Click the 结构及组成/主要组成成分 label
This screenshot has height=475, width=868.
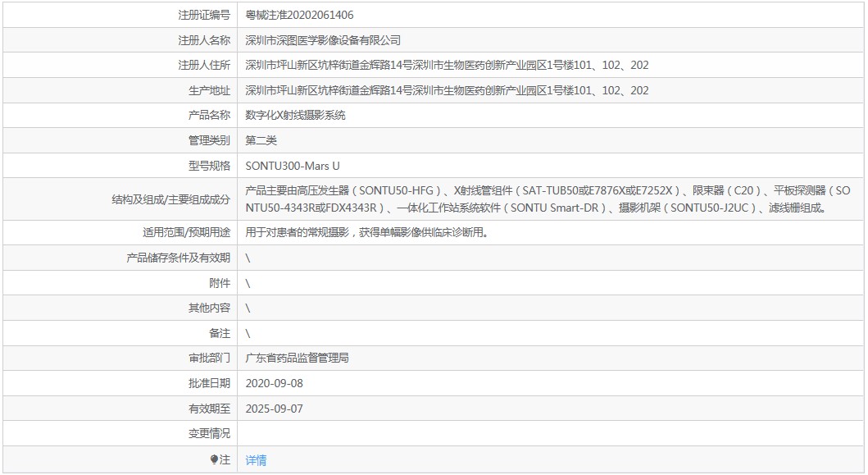[x=171, y=199]
